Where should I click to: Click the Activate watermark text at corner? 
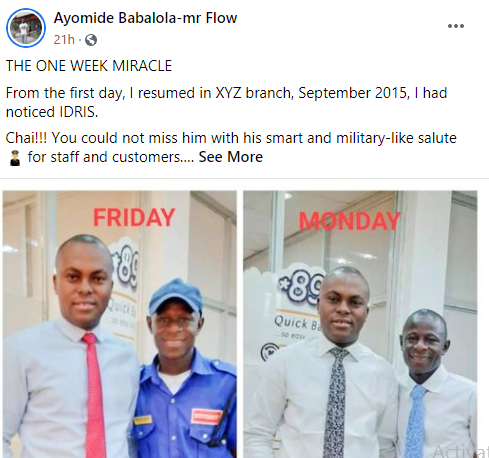point(460,451)
